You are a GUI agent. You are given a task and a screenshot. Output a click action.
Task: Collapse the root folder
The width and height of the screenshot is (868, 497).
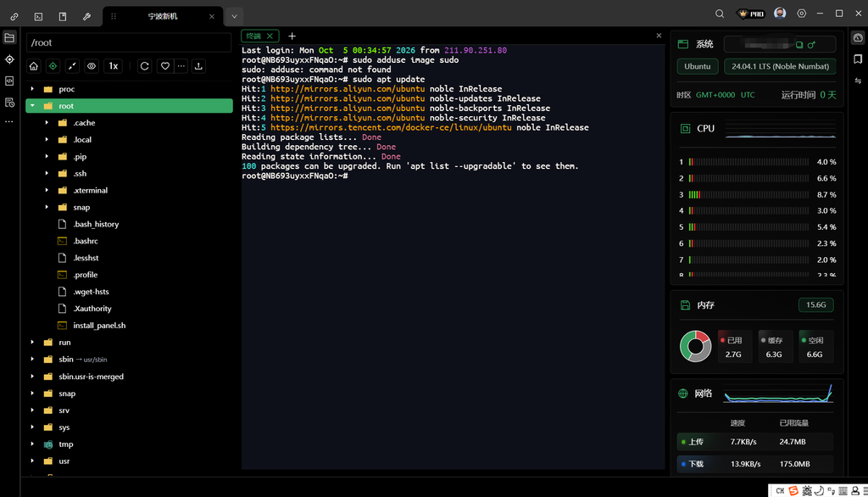pyautogui.click(x=32, y=106)
